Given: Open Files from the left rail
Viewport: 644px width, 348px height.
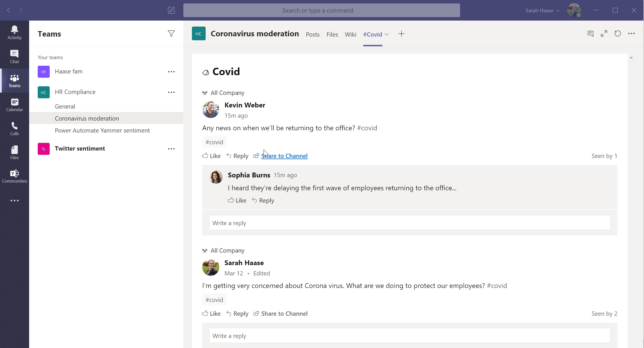Looking at the screenshot, I should pyautogui.click(x=14, y=152).
